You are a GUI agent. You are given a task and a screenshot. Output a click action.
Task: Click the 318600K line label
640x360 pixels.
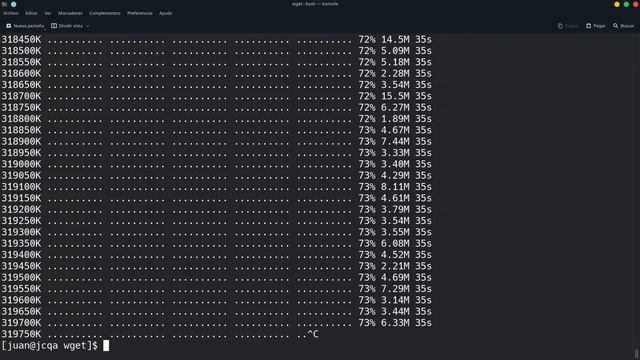(x=21, y=73)
